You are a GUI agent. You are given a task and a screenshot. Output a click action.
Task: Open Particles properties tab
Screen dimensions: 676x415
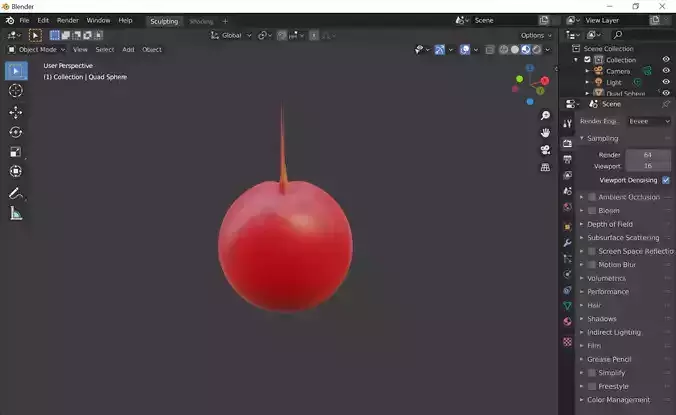(x=567, y=259)
